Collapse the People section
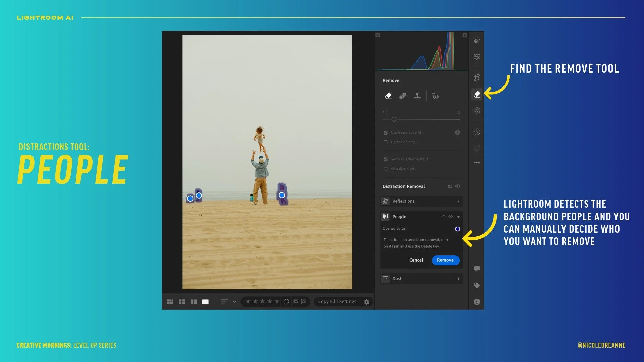Viewport: 644px width, 362px height. [x=458, y=217]
